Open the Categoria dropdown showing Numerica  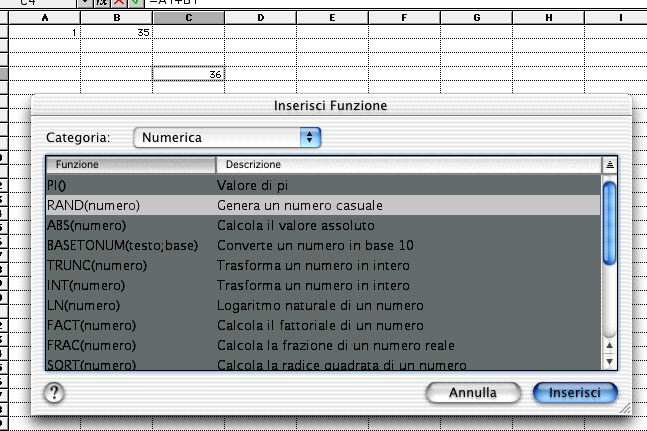[227, 137]
